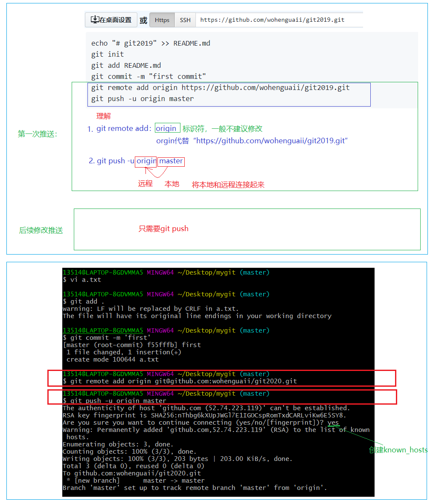Click the green-boxed 'origin' label
This screenshot has width=436, height=504.
click(x=166, y=128)
